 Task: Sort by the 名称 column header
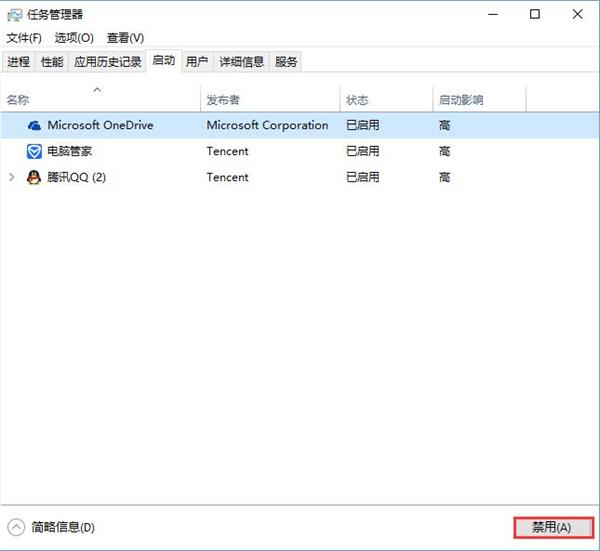[x=100, y=98]
